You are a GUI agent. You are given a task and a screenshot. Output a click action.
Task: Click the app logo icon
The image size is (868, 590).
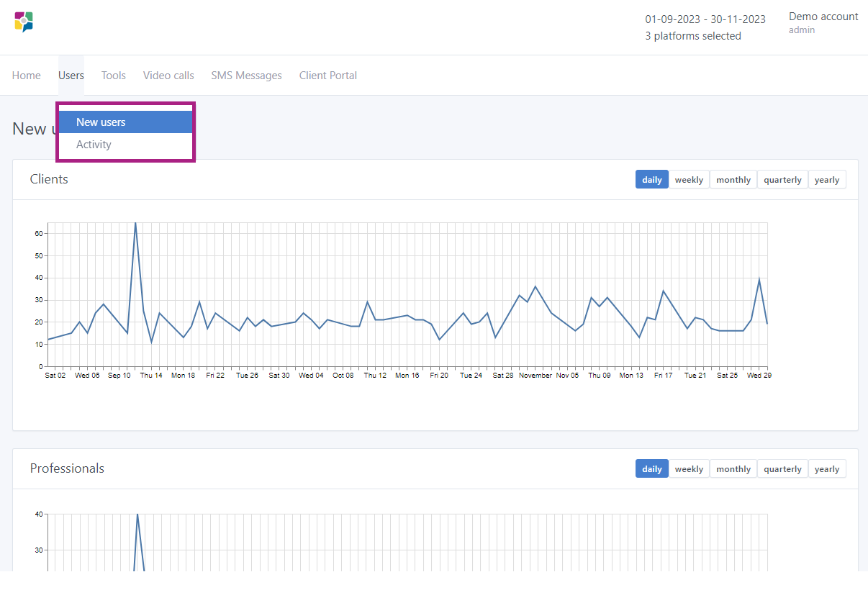click(x=24, y=22)
